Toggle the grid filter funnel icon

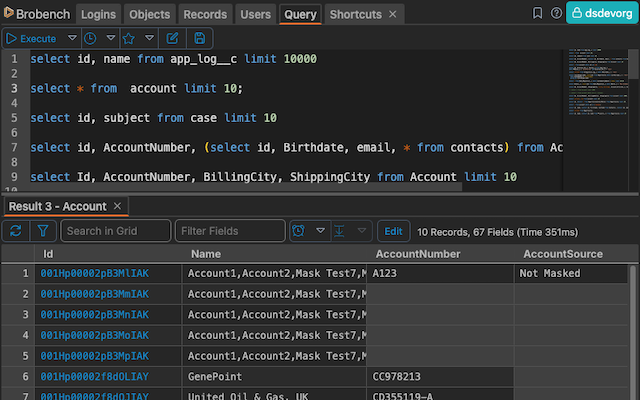[43, 231]
